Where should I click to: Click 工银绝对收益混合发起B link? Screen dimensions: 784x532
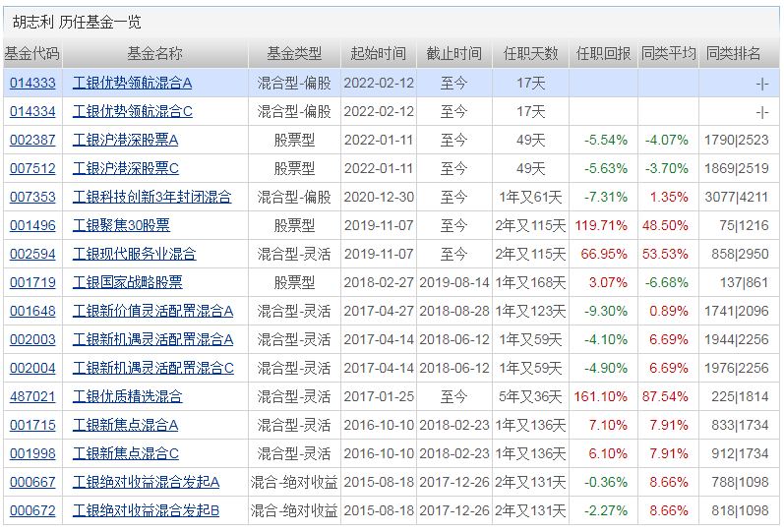(x=147, y=511)
